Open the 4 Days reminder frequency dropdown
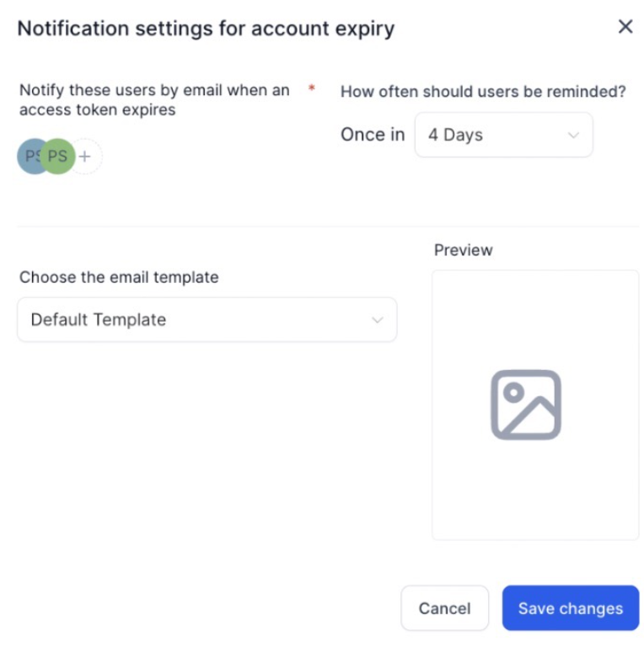 point(503,135)
